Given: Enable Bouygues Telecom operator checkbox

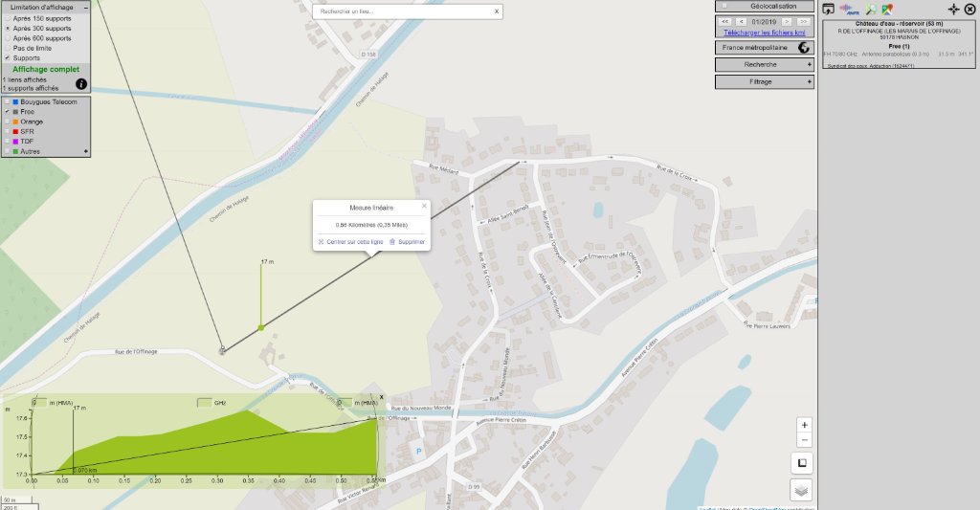Looking at the screenshot, I should (7, 101).
